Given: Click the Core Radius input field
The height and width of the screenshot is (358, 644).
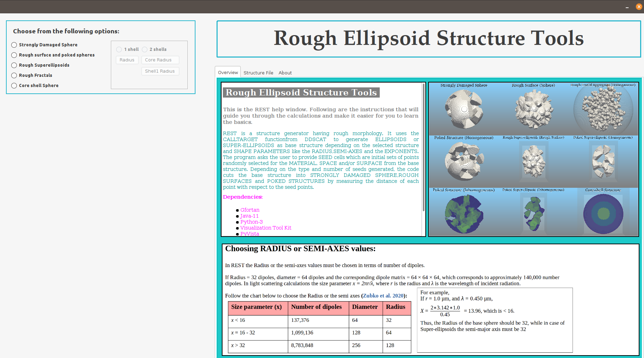Looking at the screenshot, I should pos(160,60).
